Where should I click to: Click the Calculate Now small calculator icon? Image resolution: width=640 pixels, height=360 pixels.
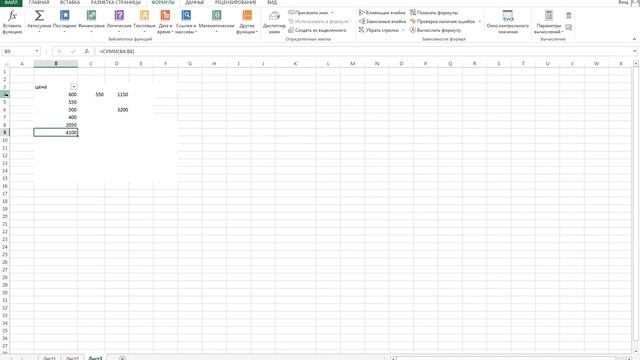569,16
